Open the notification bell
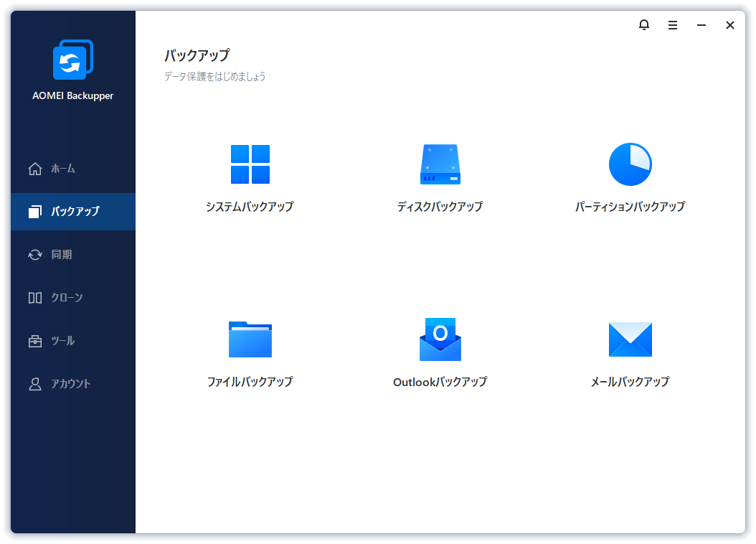The height and width of the screenshot is (544, 756). point(644,25)
